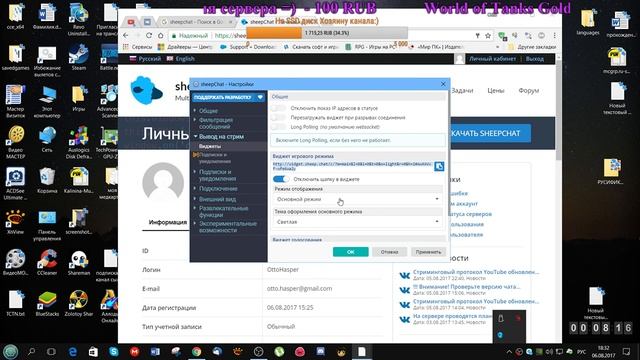
Task: Open taskbar notification action center
Action: coord(626,351)
